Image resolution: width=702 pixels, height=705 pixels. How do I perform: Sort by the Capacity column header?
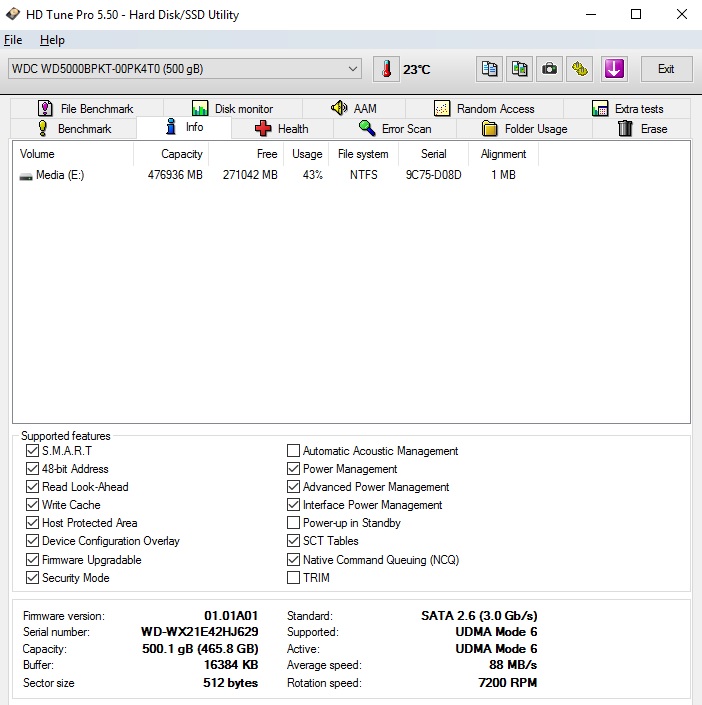pyautogui.click(x=181, y=154)
